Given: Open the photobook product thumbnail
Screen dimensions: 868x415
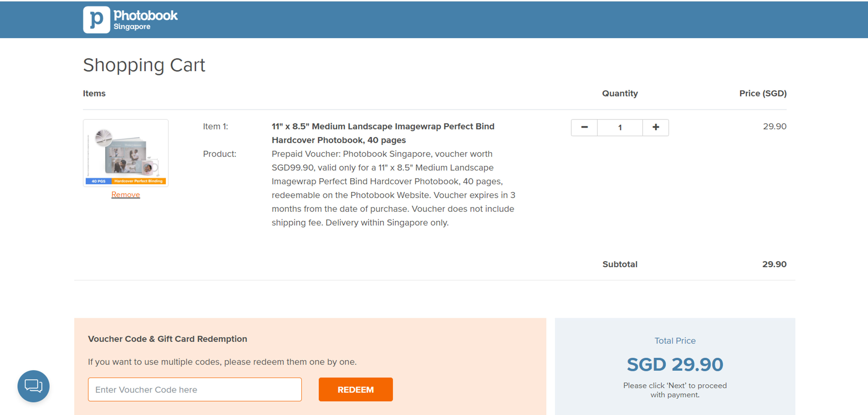Looking at the screenshot, I should coord(126,153).
